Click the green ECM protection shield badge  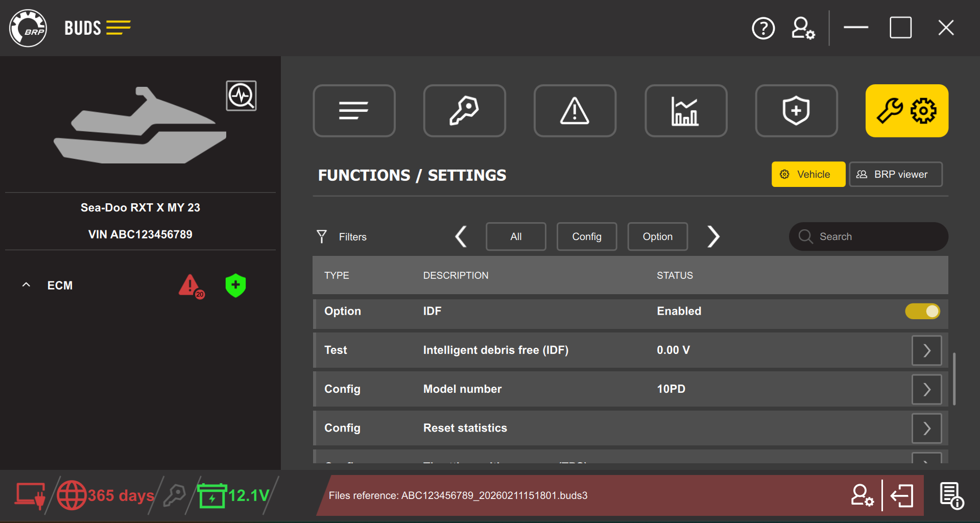[x=235, y=286]
